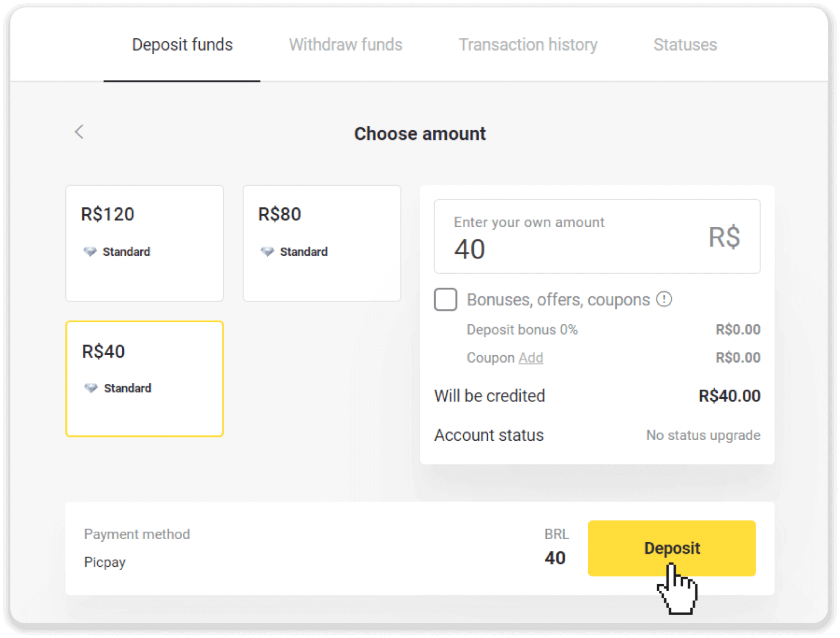Select the R$120 Standard amount card
The width and height of the screenshot is (840, 638).
(144, 243)
